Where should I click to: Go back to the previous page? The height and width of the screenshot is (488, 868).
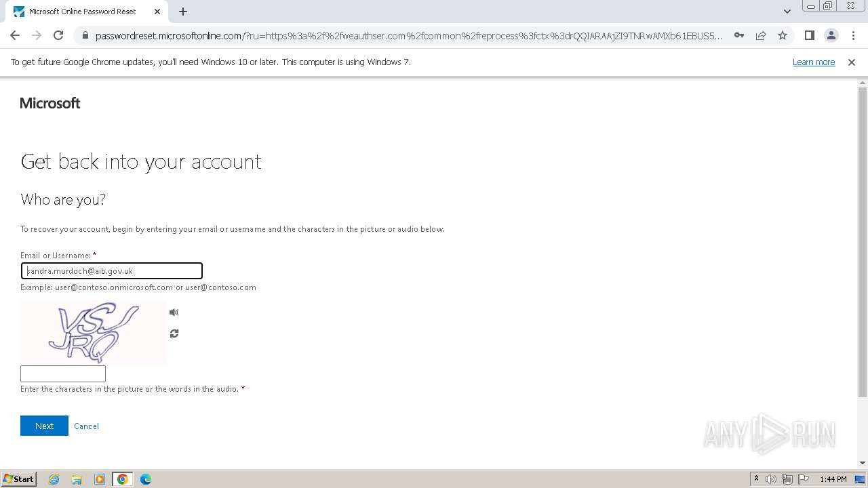coord(15,35)
